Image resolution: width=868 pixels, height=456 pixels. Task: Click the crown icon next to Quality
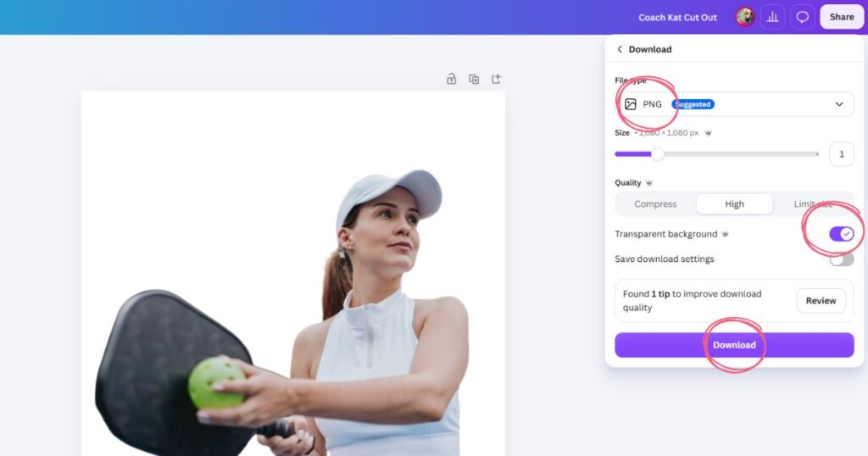[x=648, y=182]
